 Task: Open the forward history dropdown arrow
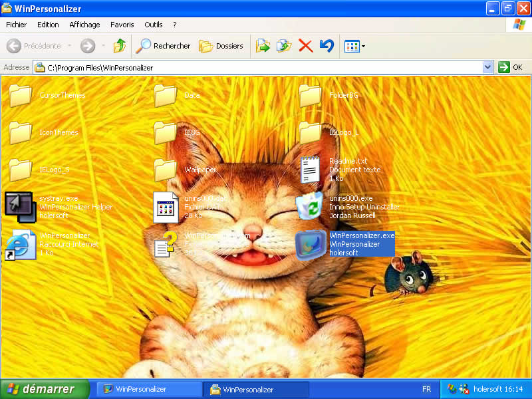tap(104, 46)
